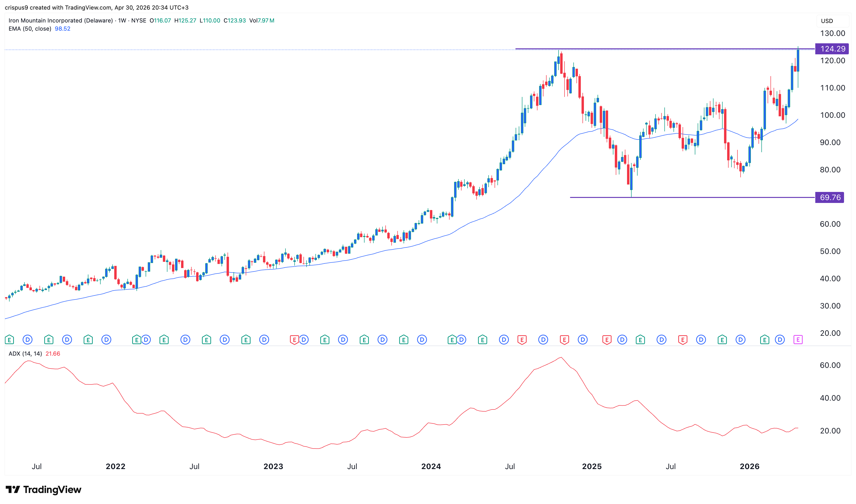The image size is (856, 504).
Task: Click the rightmost blue dividend D icon
Action: pos(780,339)
